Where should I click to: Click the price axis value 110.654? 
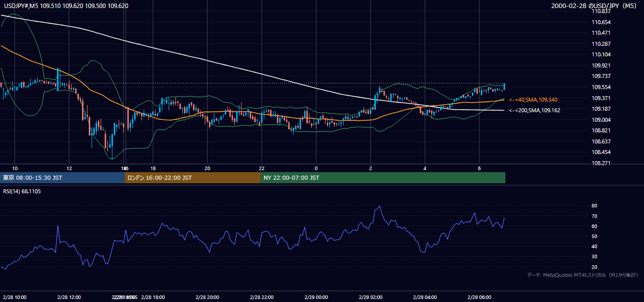pos(602,22)
